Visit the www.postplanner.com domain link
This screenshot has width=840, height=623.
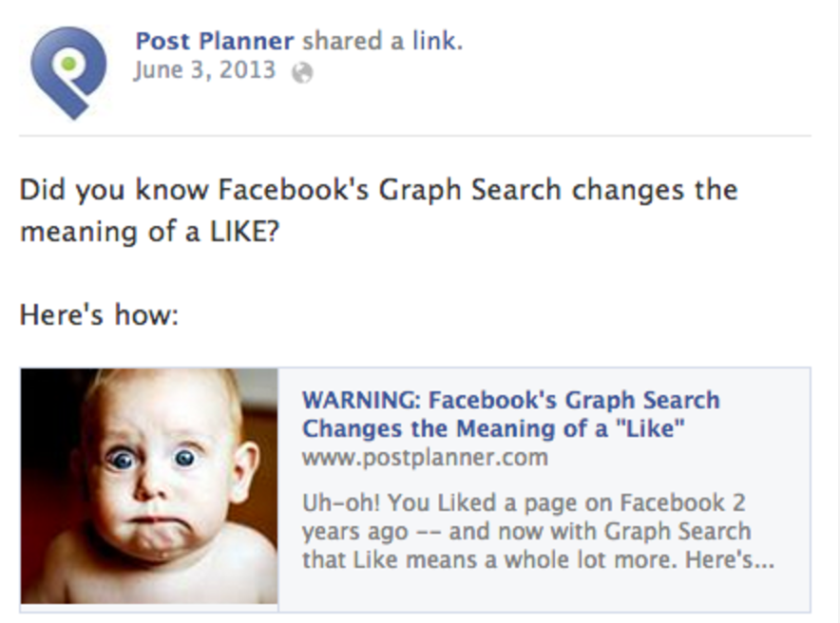[x=425, y=458]
